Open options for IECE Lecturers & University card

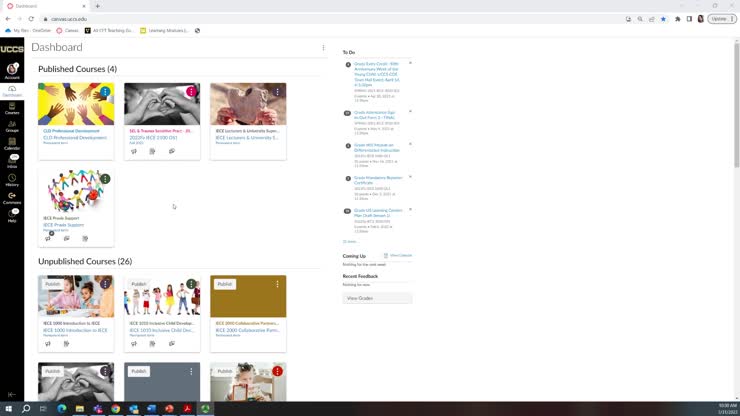pyautogui.click(x=278, y=92)
